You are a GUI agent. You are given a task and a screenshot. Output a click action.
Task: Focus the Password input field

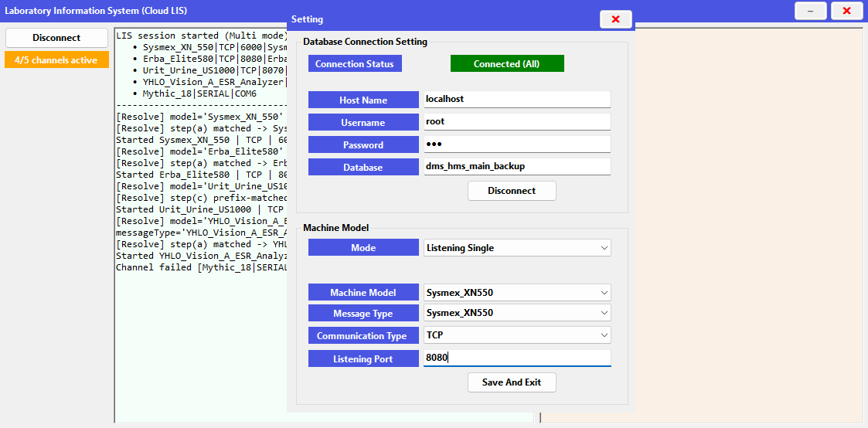click(517, 144)
